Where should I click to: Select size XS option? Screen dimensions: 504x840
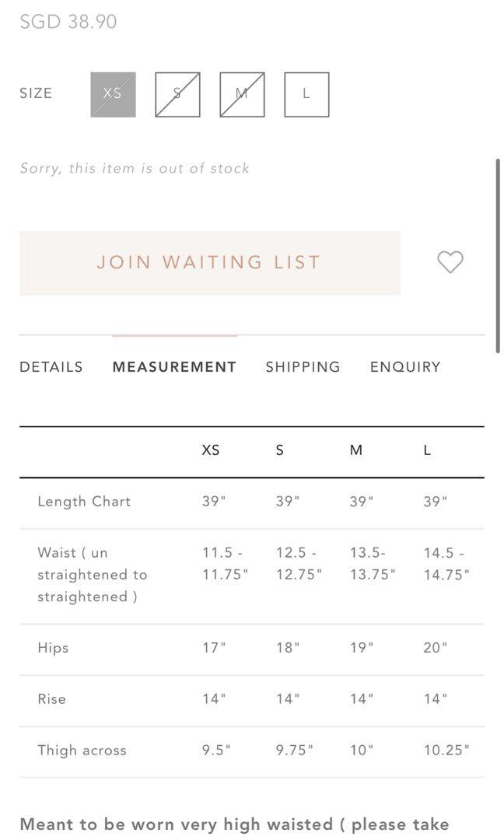click(x=113, y=94)
